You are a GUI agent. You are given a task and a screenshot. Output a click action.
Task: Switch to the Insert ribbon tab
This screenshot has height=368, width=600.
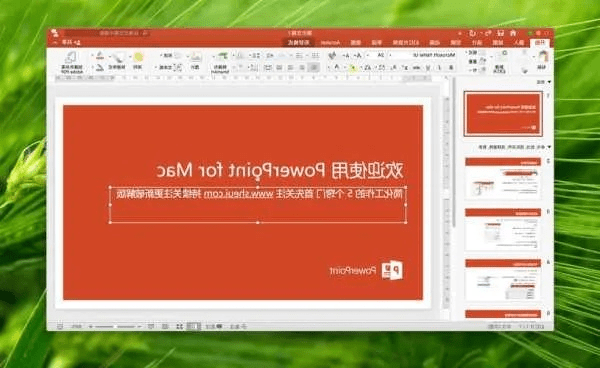(x=519, y=42)
